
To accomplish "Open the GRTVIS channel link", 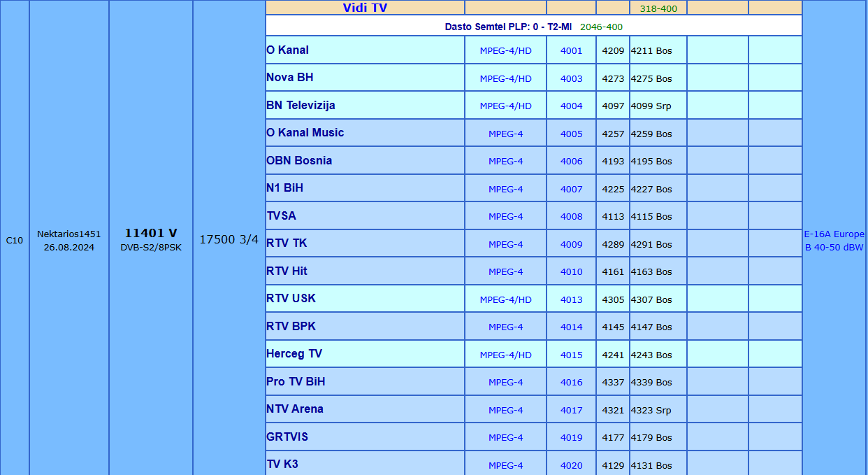I will (x=287, y=437).
